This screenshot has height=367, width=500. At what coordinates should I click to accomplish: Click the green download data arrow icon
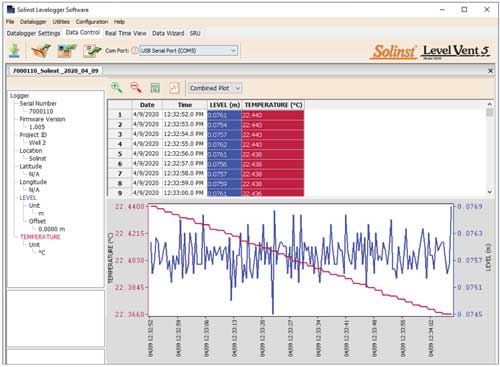(15, 51)
